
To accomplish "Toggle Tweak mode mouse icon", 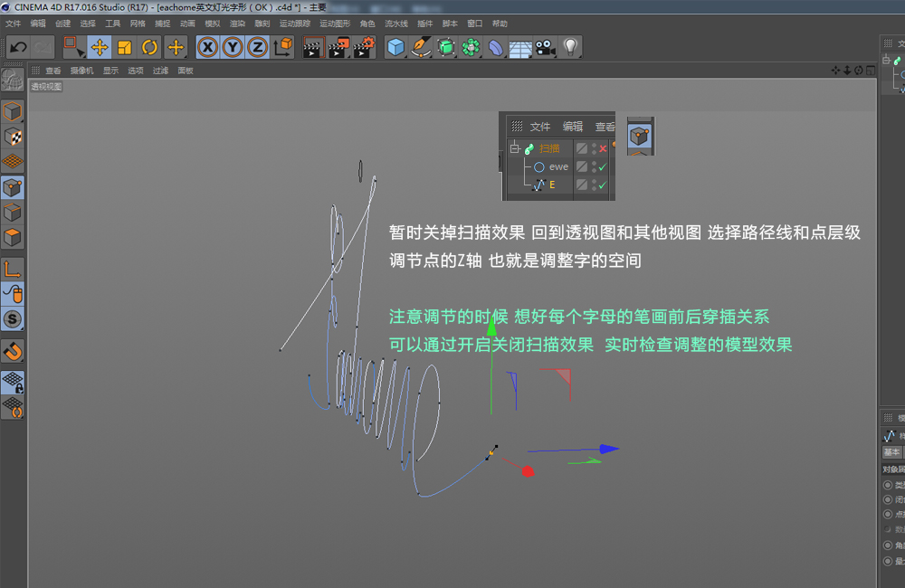I will tap(12, 294).
